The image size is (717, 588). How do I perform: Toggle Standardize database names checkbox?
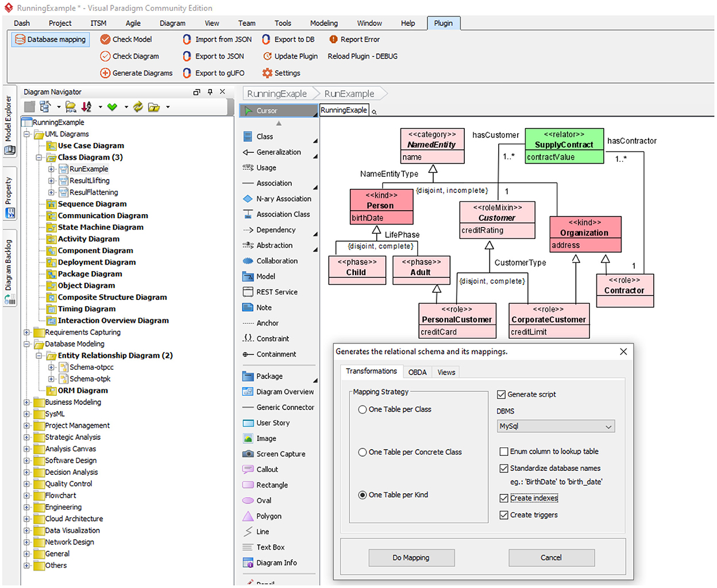point(504,469)
